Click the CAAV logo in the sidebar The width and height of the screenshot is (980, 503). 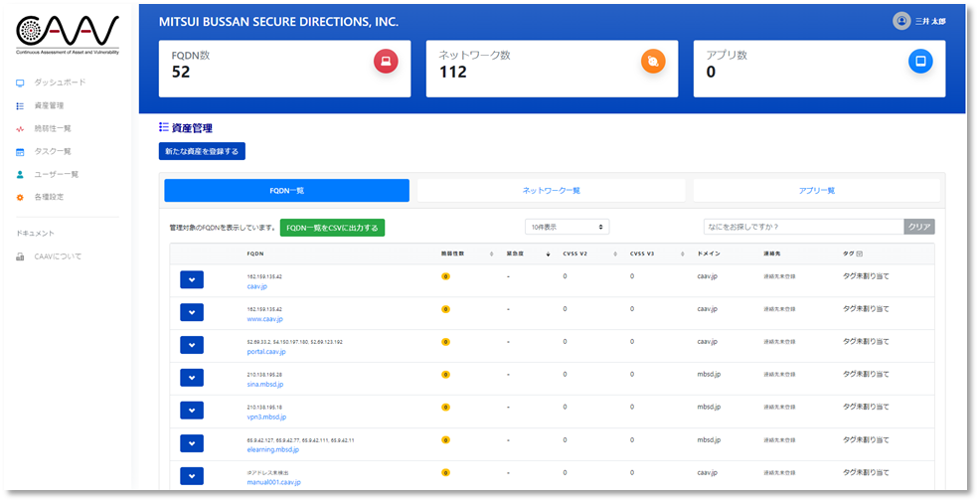(x=67, y=35)
